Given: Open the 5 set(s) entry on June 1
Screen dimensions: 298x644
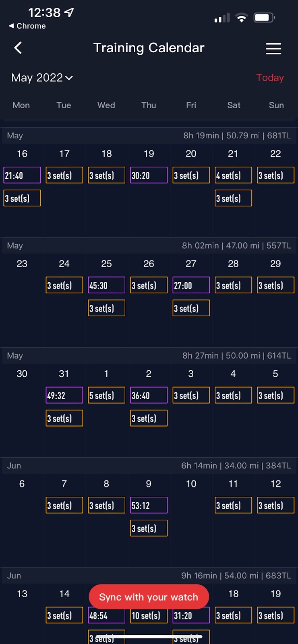Looking at the screenshot, I should [x=107, y=395].
